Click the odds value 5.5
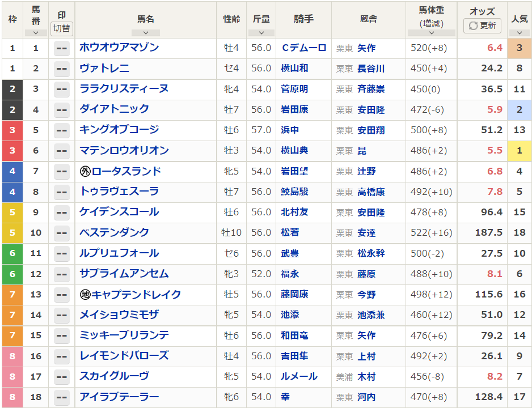 495,151
